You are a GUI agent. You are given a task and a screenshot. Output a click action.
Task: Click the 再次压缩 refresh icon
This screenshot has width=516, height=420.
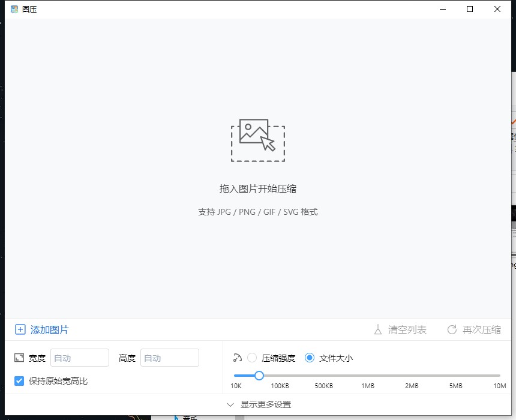[x=452, y=329]
